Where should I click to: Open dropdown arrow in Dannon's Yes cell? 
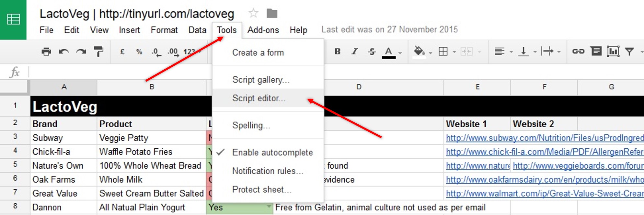tap(268, 207)
